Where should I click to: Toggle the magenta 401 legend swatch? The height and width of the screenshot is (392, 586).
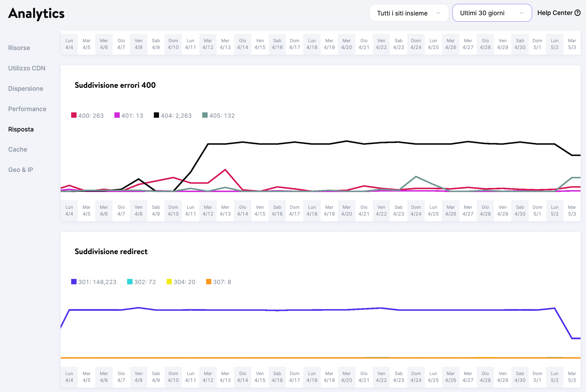(117, 115)
